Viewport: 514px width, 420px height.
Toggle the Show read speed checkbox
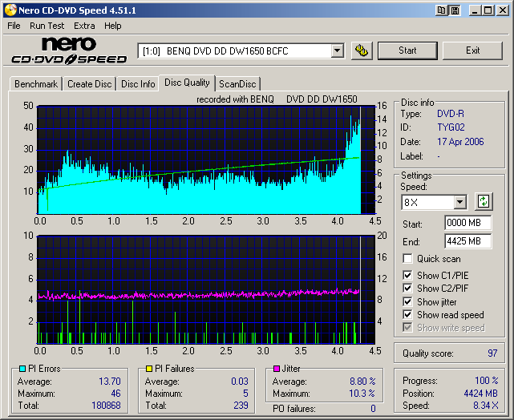click(x=407, y=315)
